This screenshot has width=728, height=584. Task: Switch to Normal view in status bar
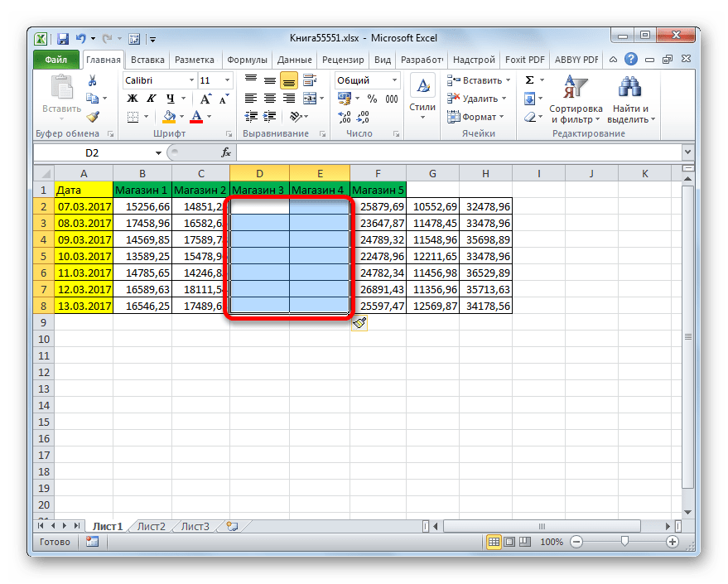494,542
